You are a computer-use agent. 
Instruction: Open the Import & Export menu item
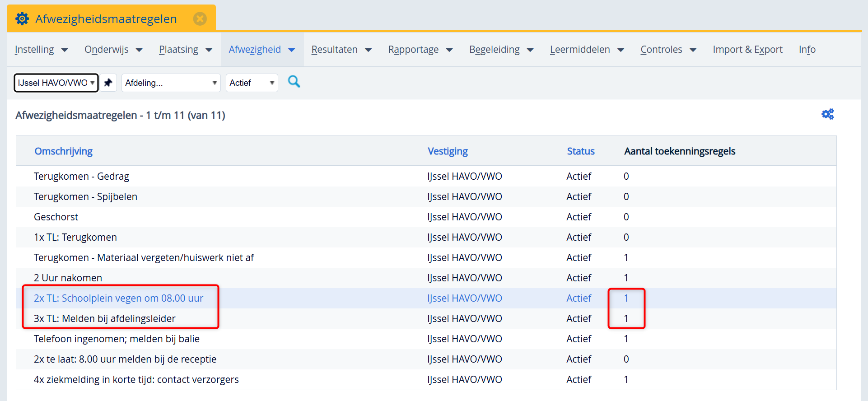(747, 50)
